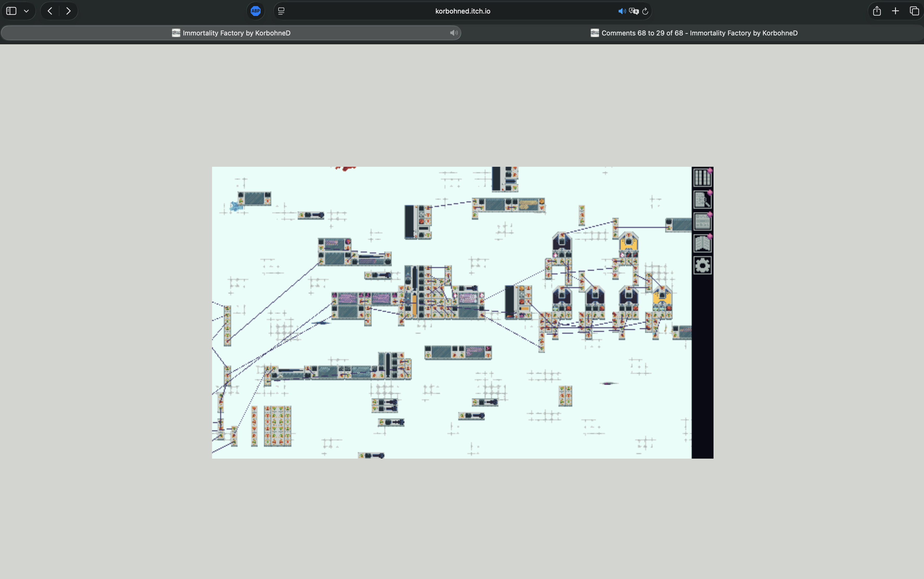The width and height of the screenshot is (924, 579).
Task: Click the ABP ad blocker extension icon
Action: point(255,11)
